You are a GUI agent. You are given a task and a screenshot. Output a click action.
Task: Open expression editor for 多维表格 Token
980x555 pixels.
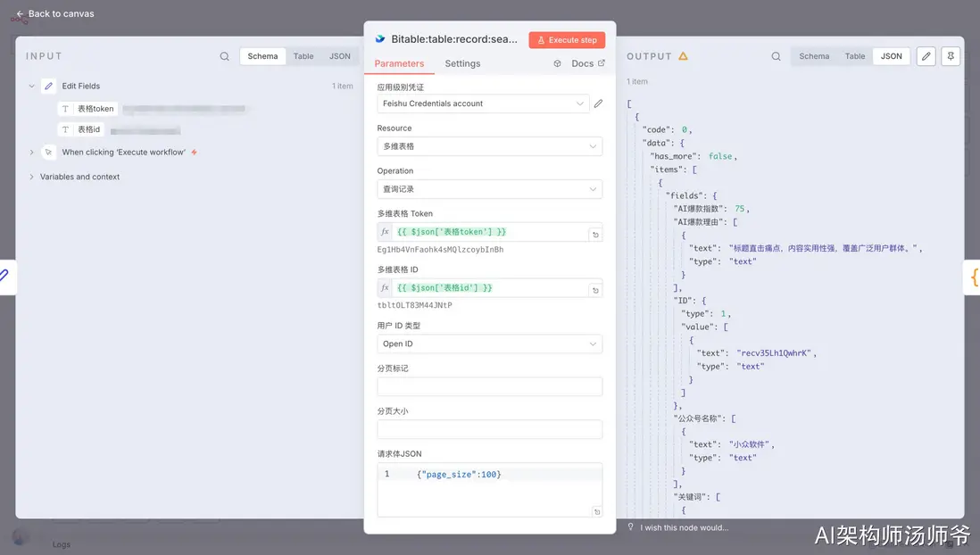(595, 235)
